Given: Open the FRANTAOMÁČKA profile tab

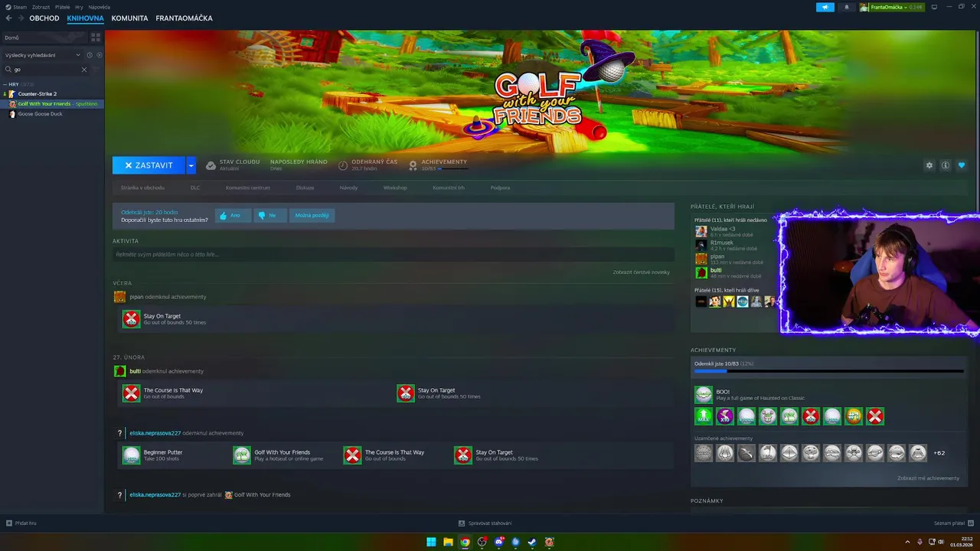Looking at the screenshot, I should click(184, 18).
